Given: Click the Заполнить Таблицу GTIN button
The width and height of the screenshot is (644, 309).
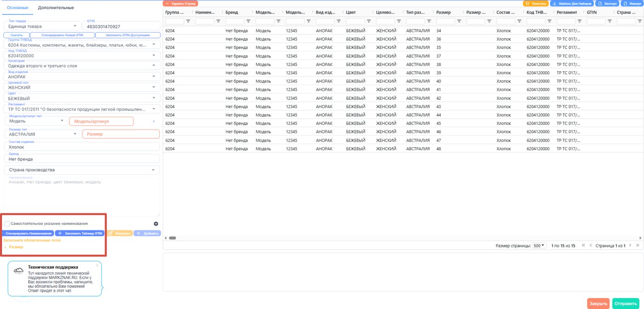Looking at the screenshot, I should click(x=80, y=234).
